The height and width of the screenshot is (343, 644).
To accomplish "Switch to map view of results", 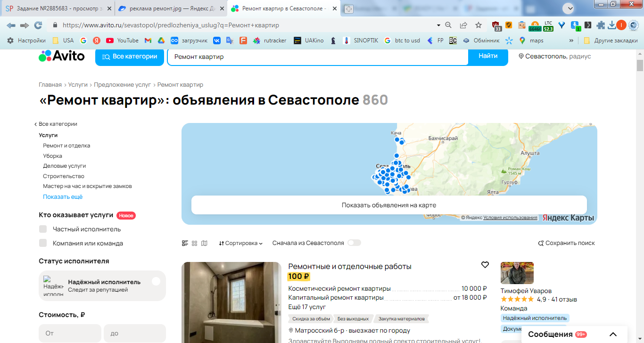I will pyautogui.click(x=204, y=243).
